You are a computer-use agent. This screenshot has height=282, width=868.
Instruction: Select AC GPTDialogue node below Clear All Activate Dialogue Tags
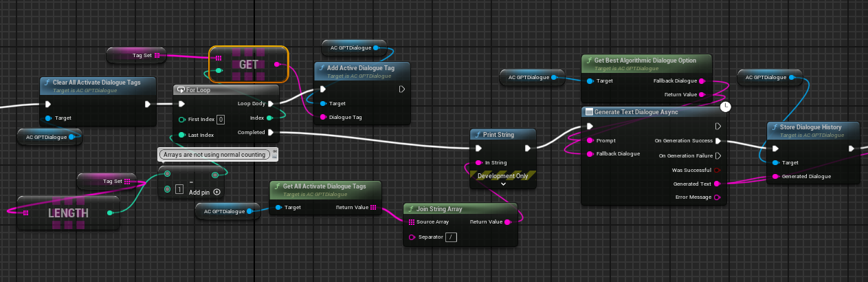[49, 137]
